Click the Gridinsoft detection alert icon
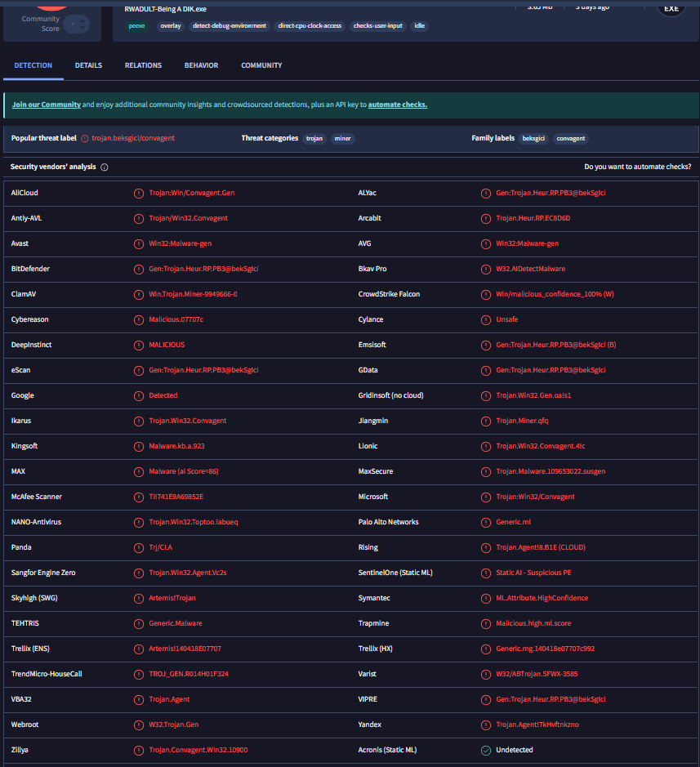Viewport: 700px width, 767px height. [486, 395]
